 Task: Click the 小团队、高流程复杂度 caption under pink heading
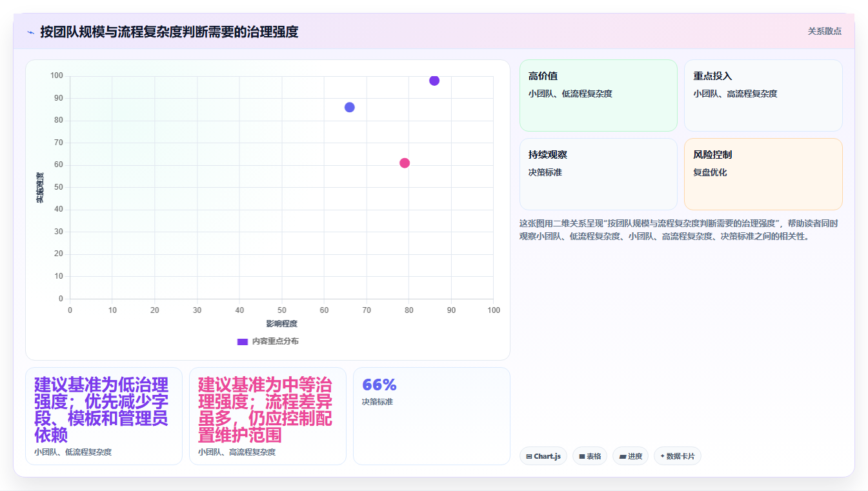[x=237, y=452]
